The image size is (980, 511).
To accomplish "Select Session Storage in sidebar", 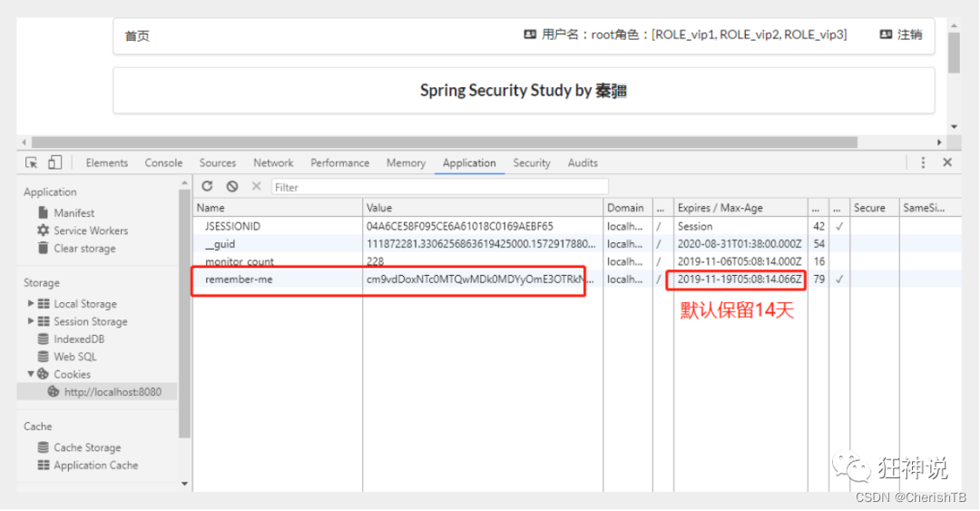I will 91,321.
